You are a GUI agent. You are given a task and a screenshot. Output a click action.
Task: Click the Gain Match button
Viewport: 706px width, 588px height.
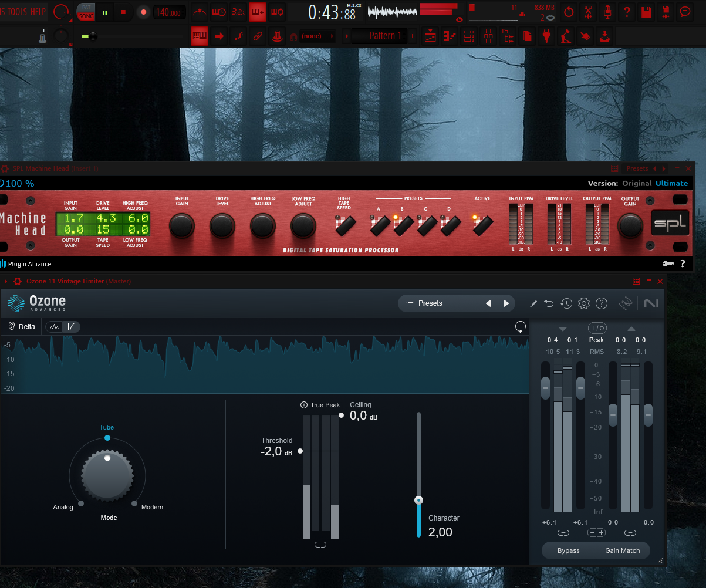[x=623, y=550]
